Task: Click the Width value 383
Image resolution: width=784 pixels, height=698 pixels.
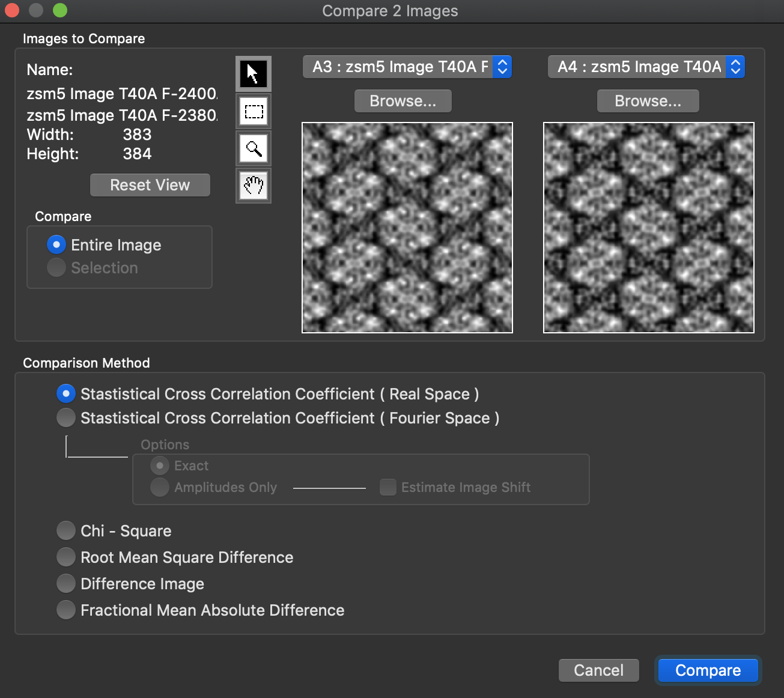Action: (137, 135)
